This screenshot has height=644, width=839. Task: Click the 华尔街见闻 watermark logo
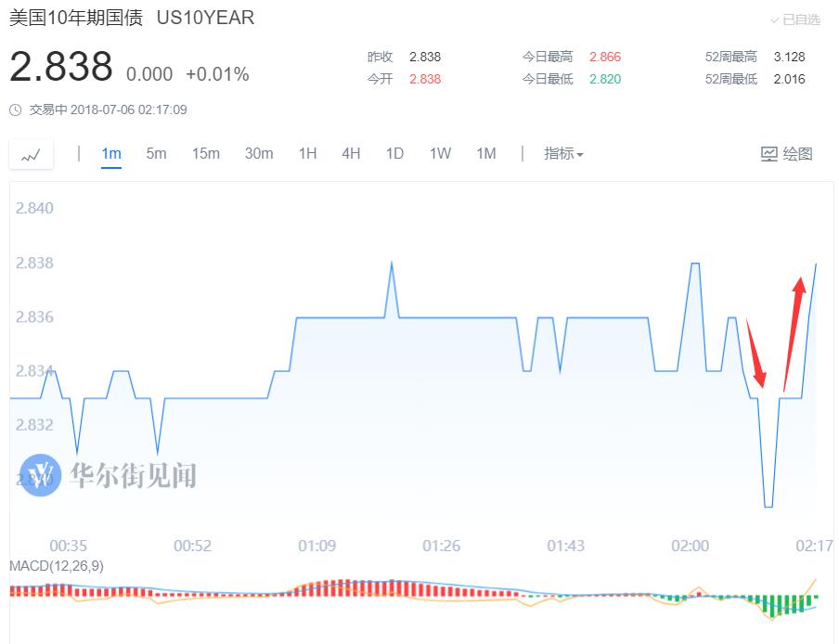point(41,475)
